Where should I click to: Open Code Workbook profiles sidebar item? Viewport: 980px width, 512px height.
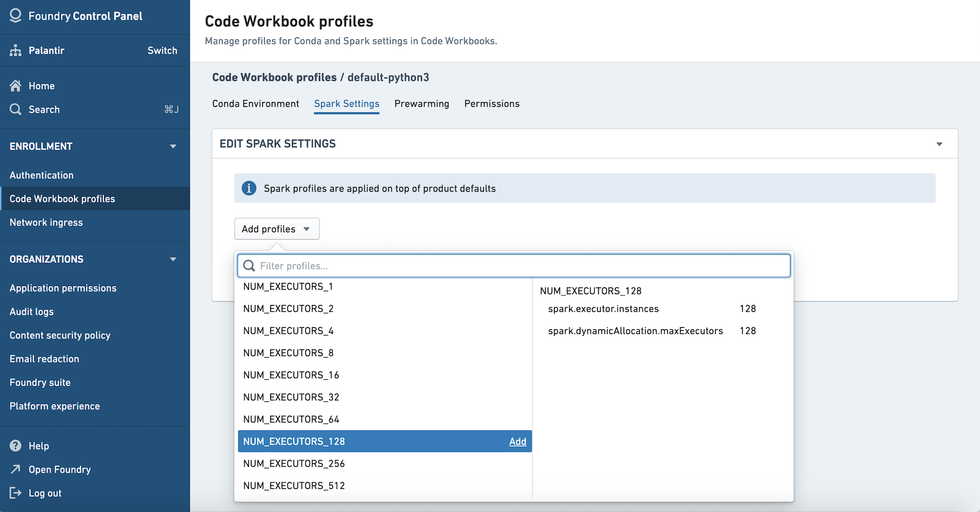tap(95, 199)
